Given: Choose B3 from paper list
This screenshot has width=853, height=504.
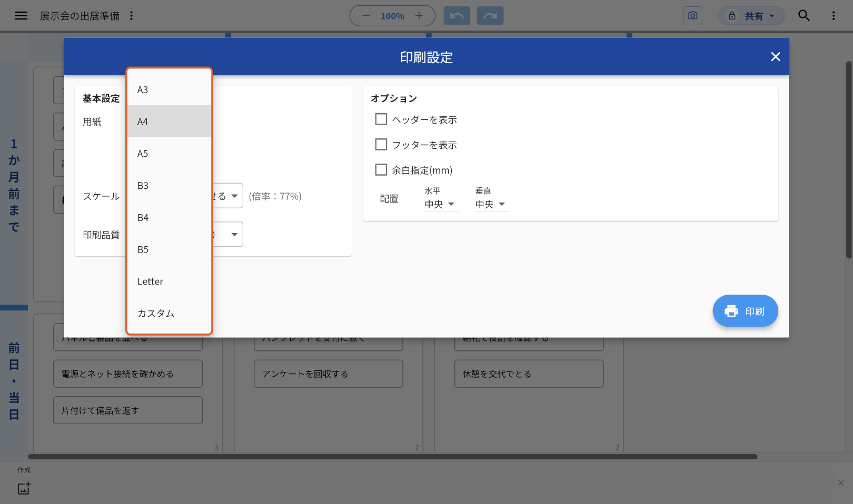Looking at the screenshot, I should click(169, 186).
